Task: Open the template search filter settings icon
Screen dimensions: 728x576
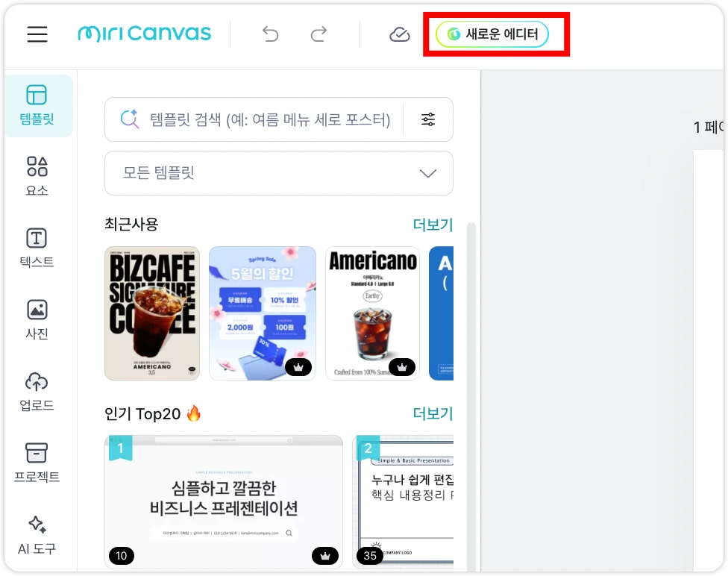Action: pyautogui.click(x=428, y=119)
